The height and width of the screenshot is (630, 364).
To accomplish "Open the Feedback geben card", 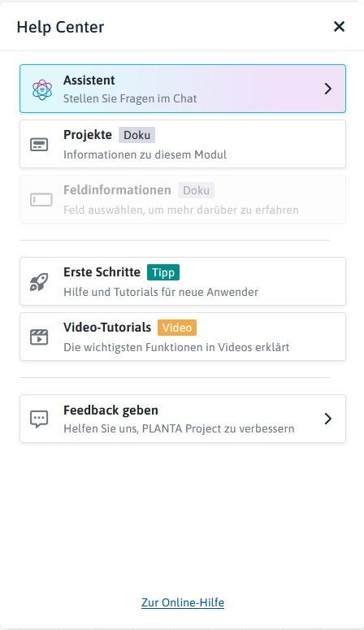I will point(183,419).
